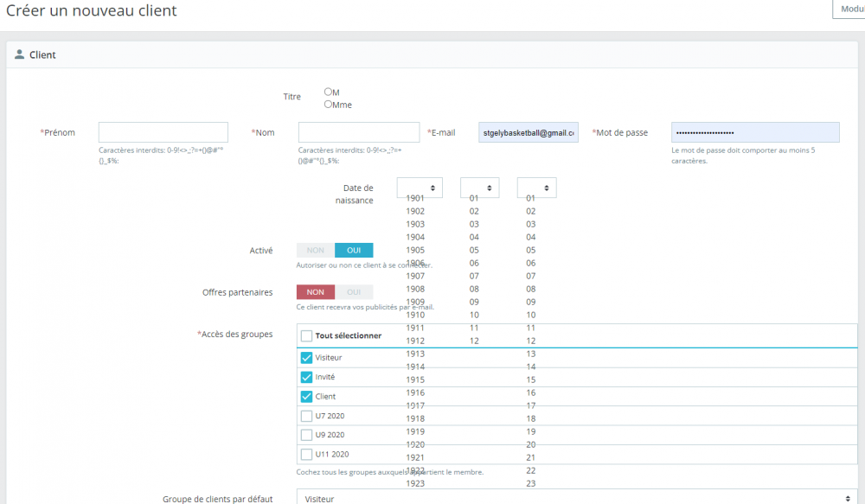Check the Tout sélectionner checkbox

click(x=306, y=335)
